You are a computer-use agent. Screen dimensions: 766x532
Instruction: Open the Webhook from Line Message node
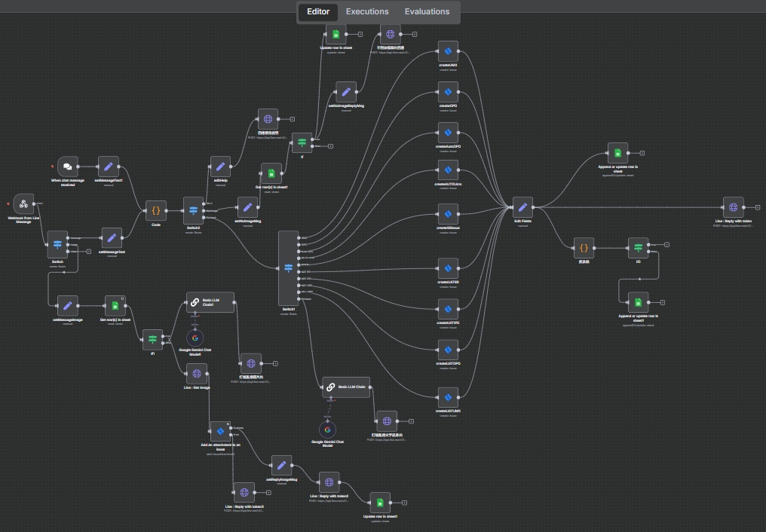point(23,203)
